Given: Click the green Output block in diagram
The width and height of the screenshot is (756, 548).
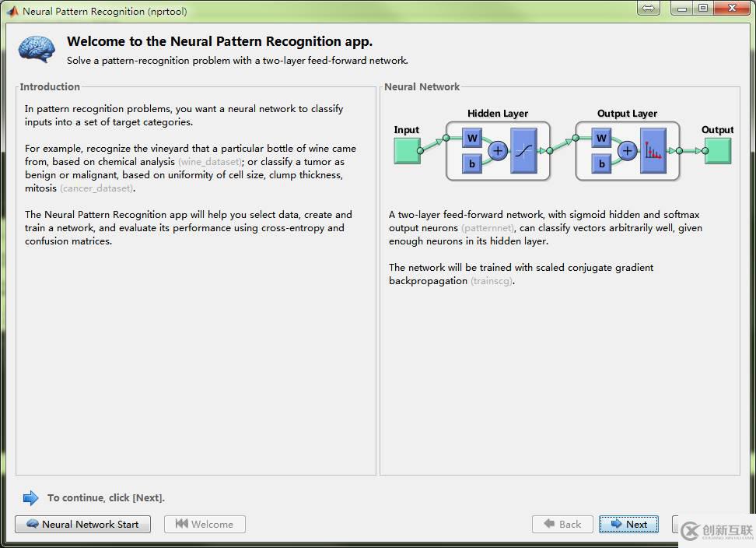Looking at the screenshot, I should click(718, 150).
